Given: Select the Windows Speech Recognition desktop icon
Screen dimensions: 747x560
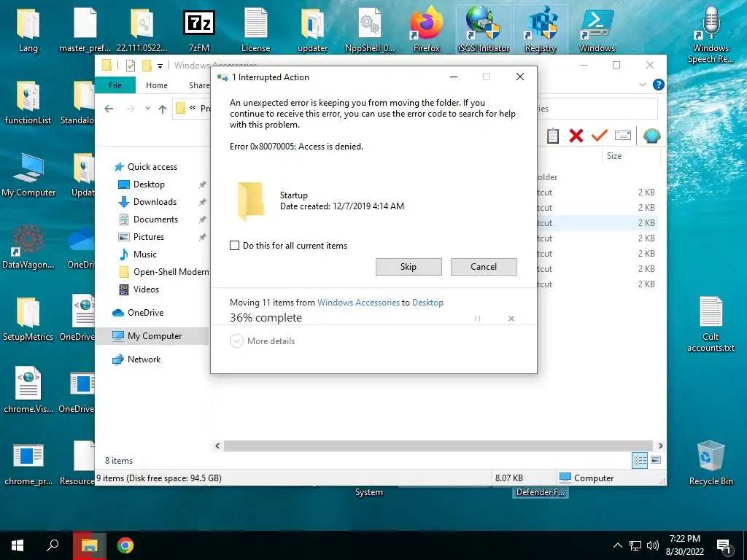Looking at the screenshot, I should tap(711, 35).
